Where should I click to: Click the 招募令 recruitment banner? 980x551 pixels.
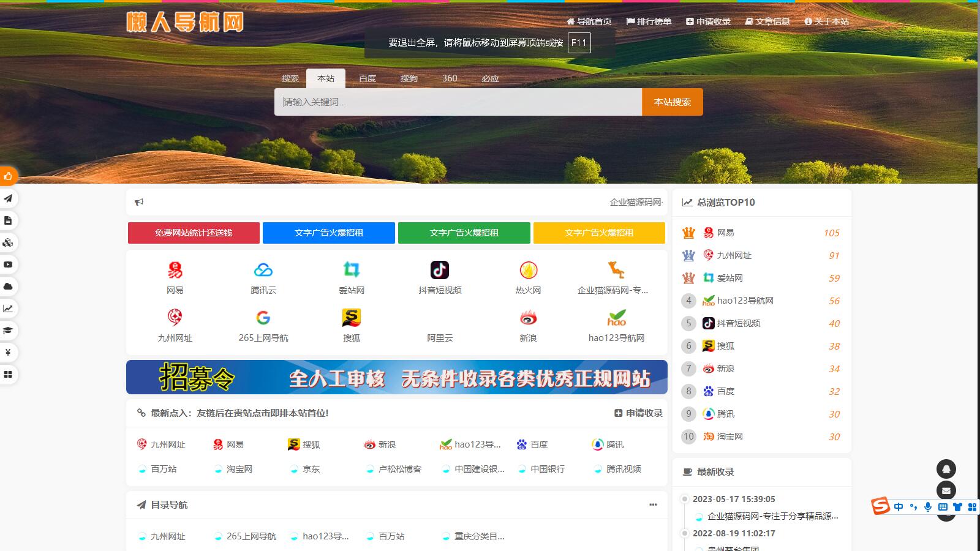[x=397, y=377]
